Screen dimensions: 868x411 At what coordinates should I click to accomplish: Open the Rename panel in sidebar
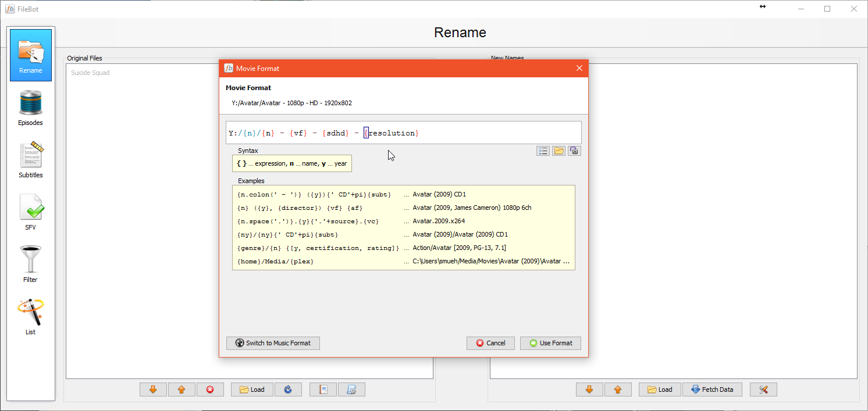(31, 55)
